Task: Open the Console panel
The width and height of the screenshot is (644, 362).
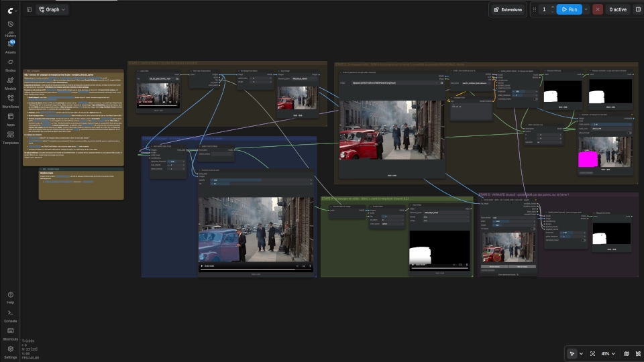Action: pos(10,316)
